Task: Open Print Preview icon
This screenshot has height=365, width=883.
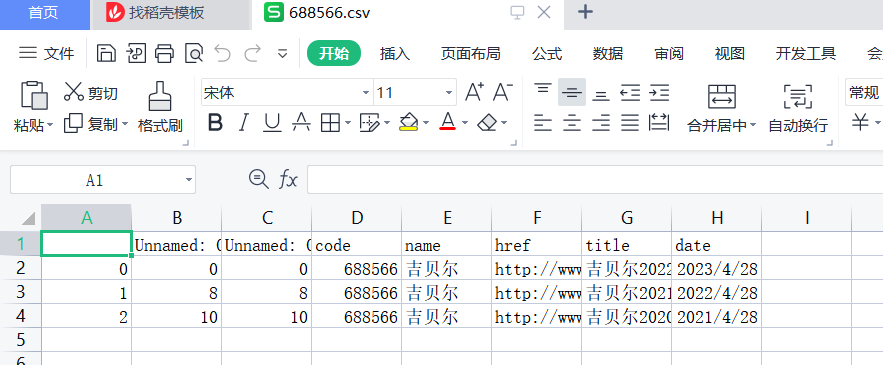Action: point(194,54)
